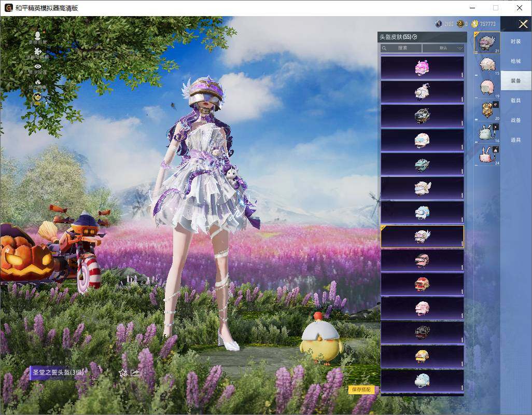Select the pink backpack slot numbered 24
This screenshot has height=415, width=532.
(x=487, y=155)
